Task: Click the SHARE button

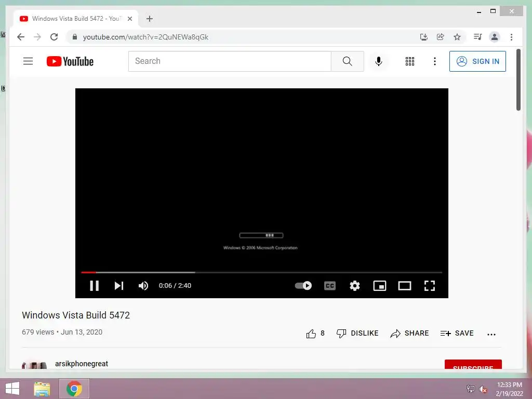Action: 409,334
